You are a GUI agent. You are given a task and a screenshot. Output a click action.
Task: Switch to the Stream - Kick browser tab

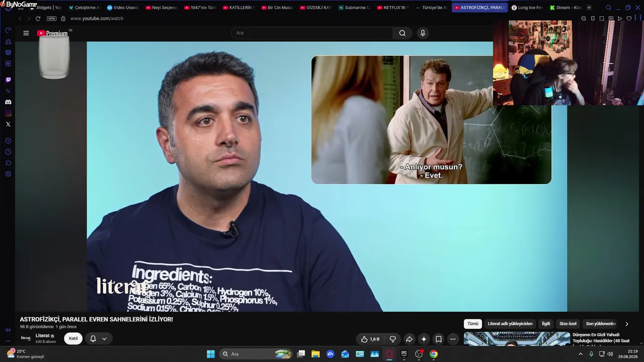point(566,8)
